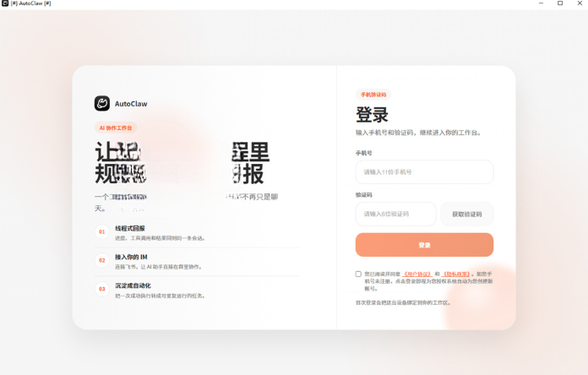Click the 获取验证码 button
Image resolution: width=588 pixels, height=375 pixels.
467,215
